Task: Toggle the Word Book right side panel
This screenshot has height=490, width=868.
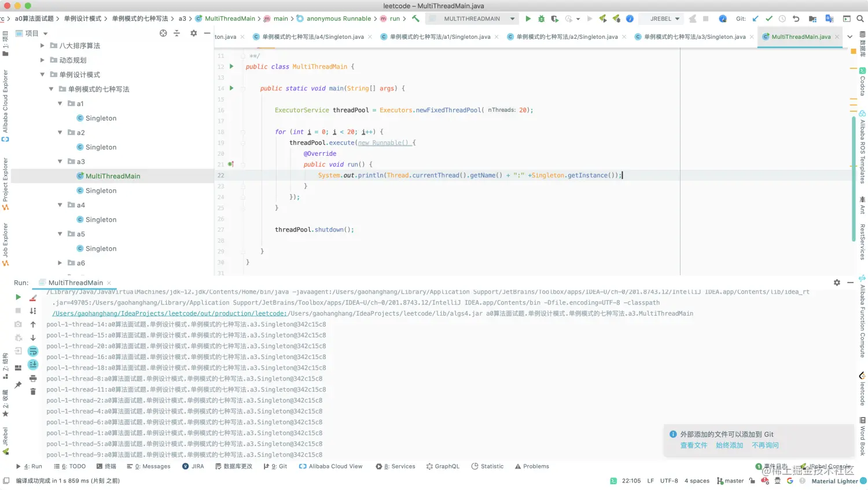Action: pyautogui.click(x=862, y=436)
